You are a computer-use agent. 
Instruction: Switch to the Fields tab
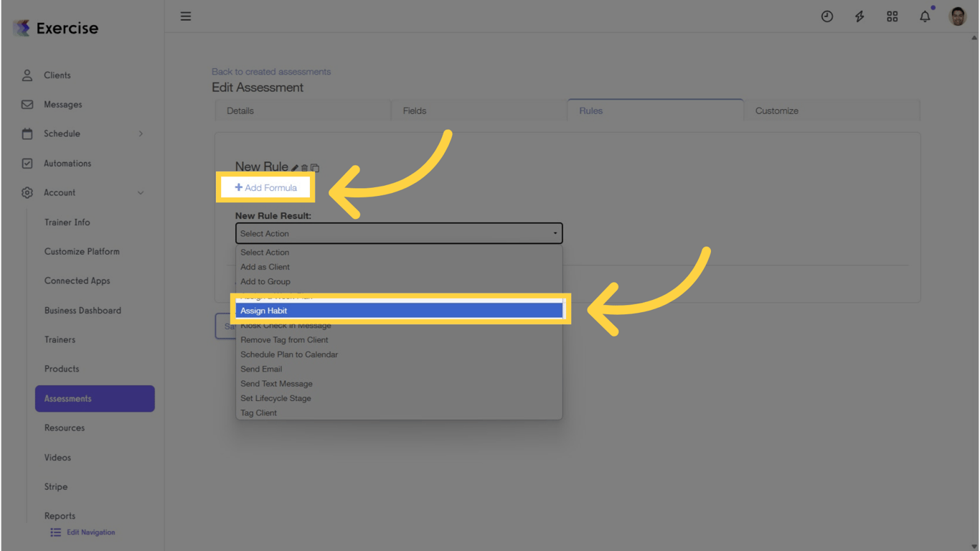414,110
